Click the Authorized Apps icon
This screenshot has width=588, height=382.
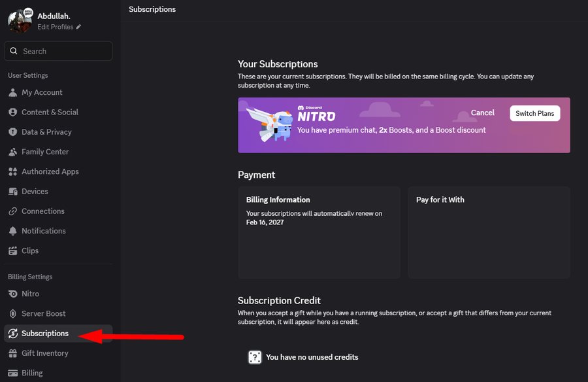(x=13, y=171)
